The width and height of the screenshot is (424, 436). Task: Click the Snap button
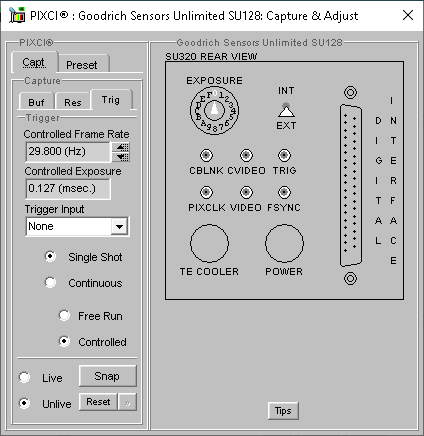[x=108, y=376]
